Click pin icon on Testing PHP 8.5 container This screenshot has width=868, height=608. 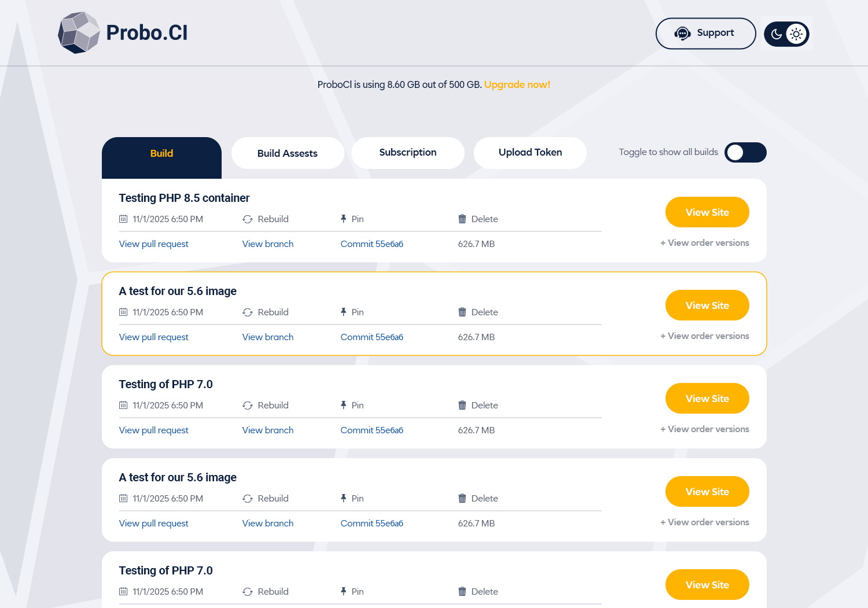pos(343,219)
